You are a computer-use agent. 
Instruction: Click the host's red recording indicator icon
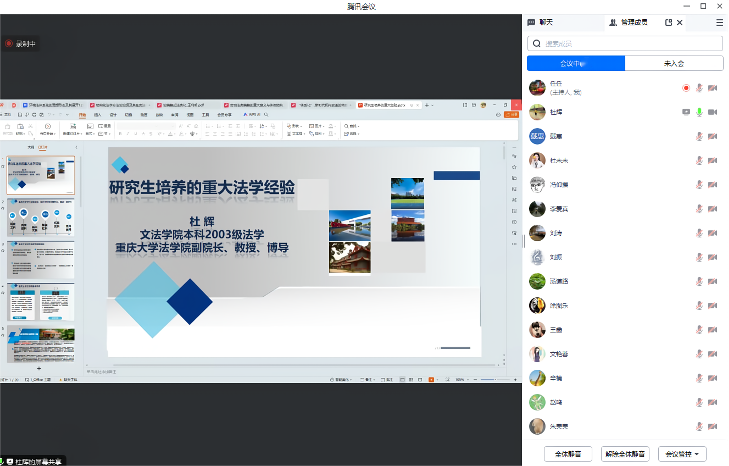(x=686, y=87)
